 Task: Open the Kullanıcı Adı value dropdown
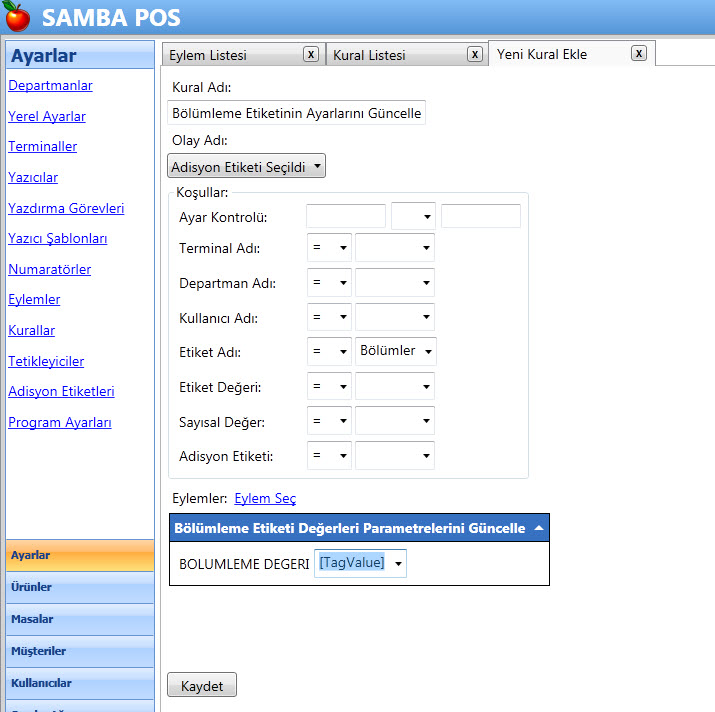point(395,318)
